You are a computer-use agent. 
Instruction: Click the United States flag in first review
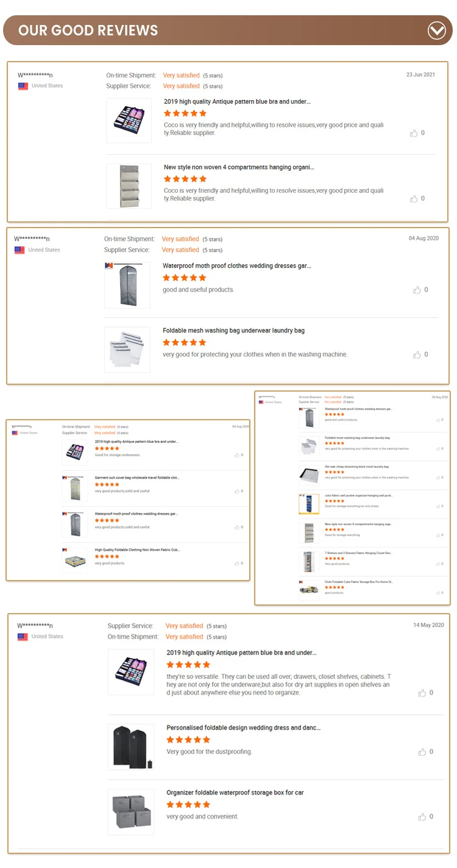pos(23,86)
